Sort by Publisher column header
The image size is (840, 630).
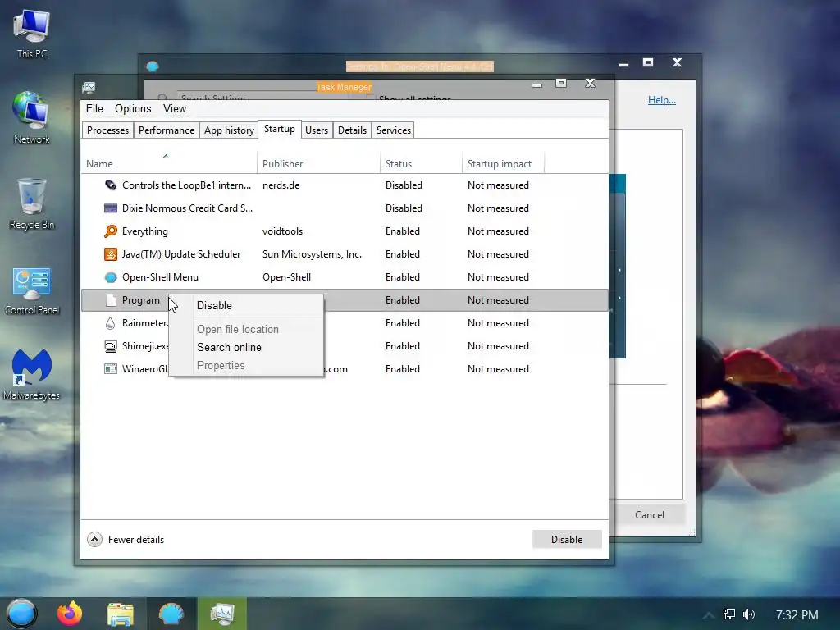tap(319, 163)
